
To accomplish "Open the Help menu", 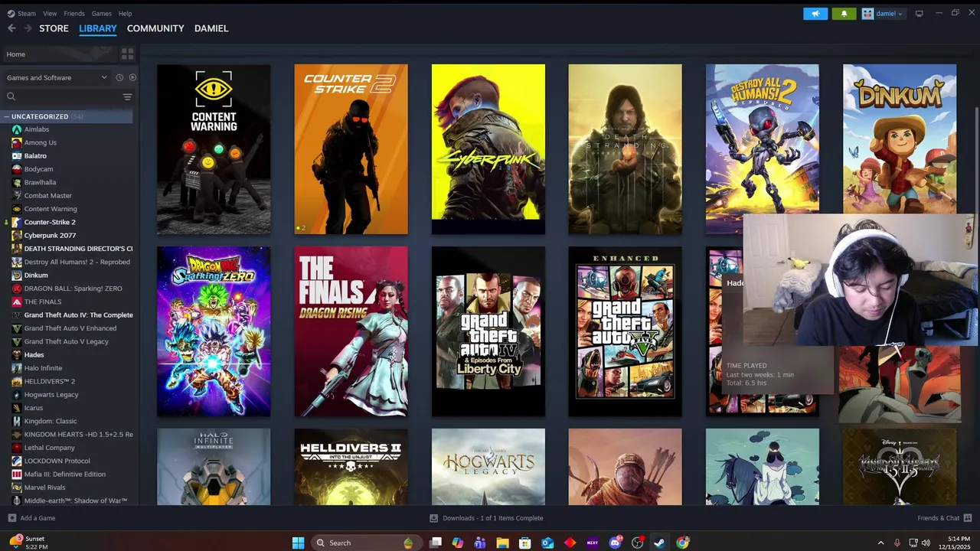I will [x=125, y=13].
